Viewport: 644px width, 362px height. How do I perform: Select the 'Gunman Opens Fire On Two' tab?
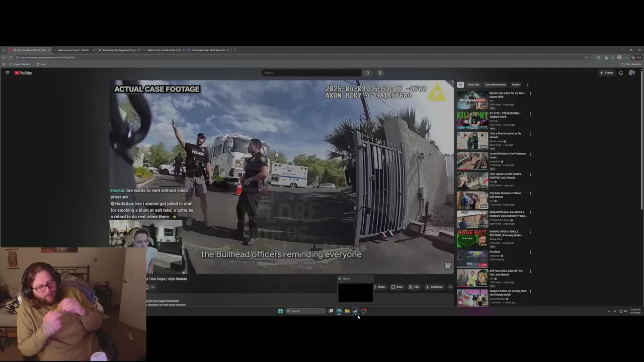[29, 50]
